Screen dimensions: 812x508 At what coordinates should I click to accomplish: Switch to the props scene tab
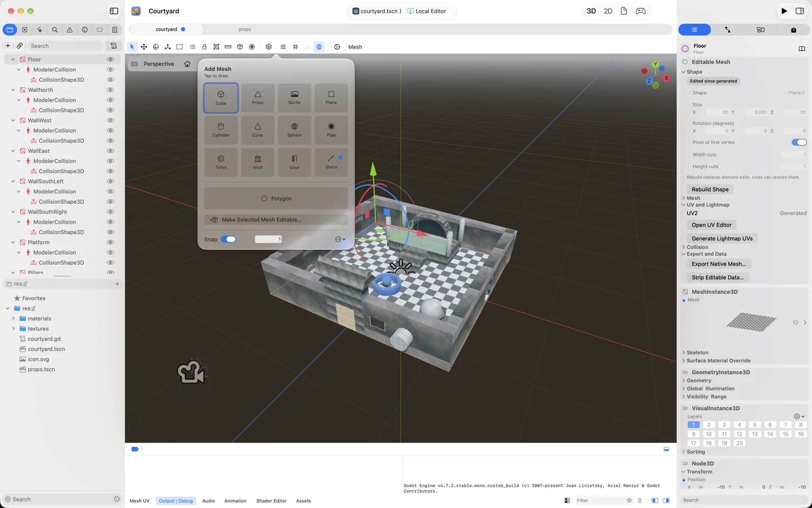245,29
